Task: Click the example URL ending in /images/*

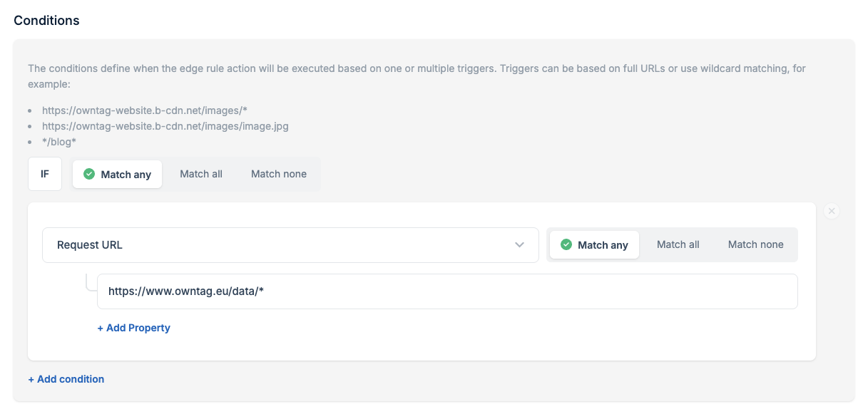Action: (x=145, y=110)
